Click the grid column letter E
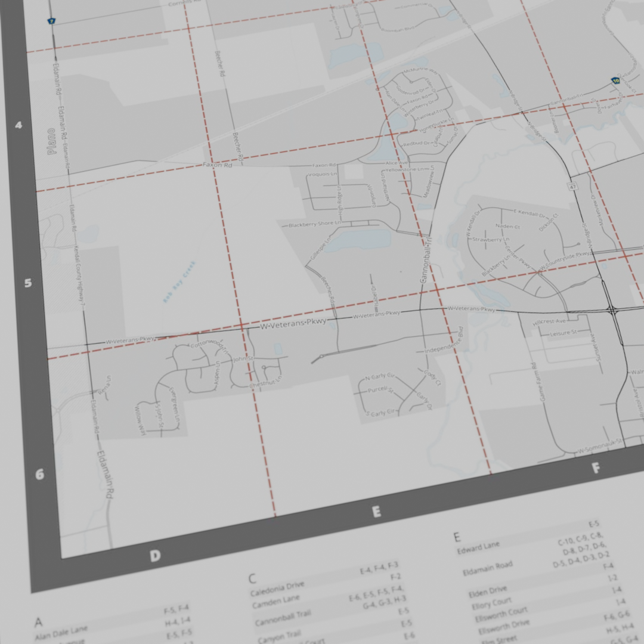The width and height of the screenshot is (644, 644). 376,512
